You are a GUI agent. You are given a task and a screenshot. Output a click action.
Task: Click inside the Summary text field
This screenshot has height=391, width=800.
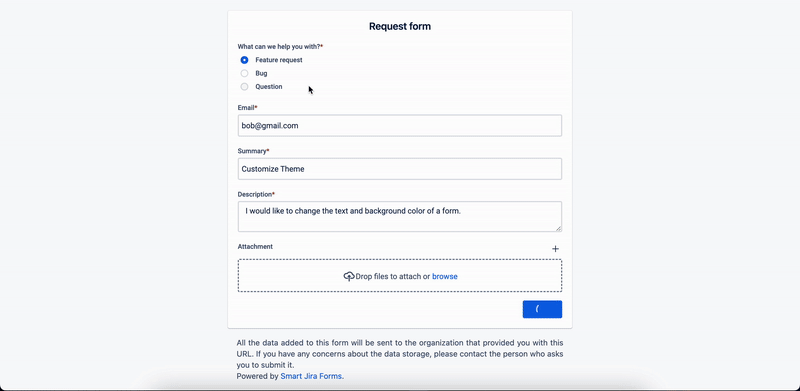399,169
